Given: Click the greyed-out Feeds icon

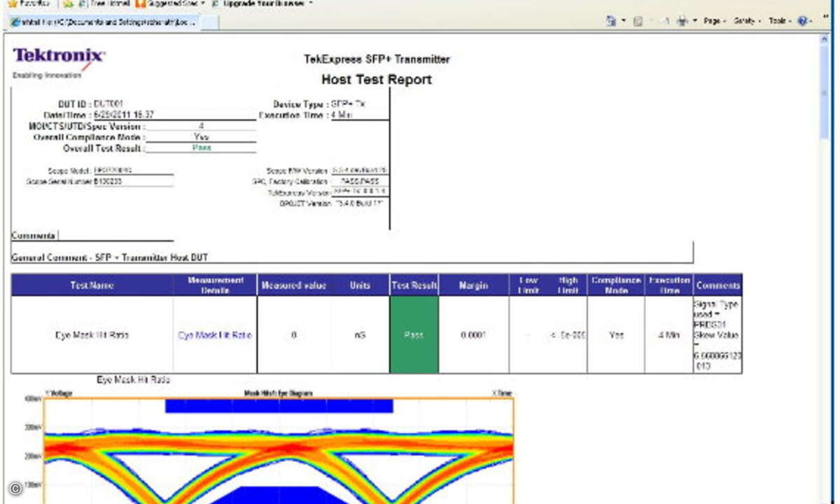Looking at the screenshot, I should [638, 22].
